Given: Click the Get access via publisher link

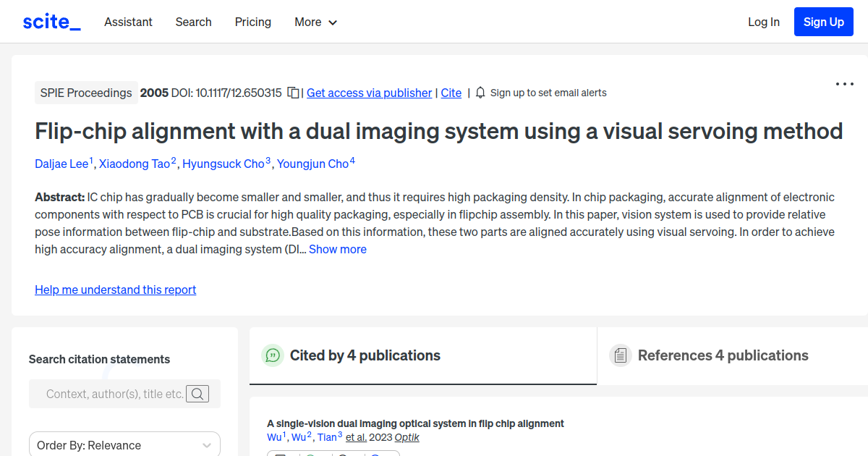Looking at the screenshot, I should tap(369, 93).
